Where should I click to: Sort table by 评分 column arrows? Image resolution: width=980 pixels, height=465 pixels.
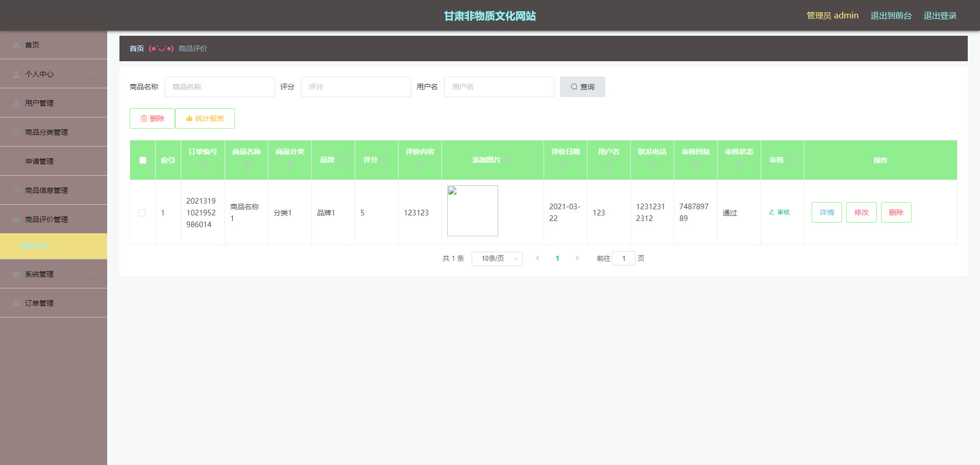click(384, 160)
